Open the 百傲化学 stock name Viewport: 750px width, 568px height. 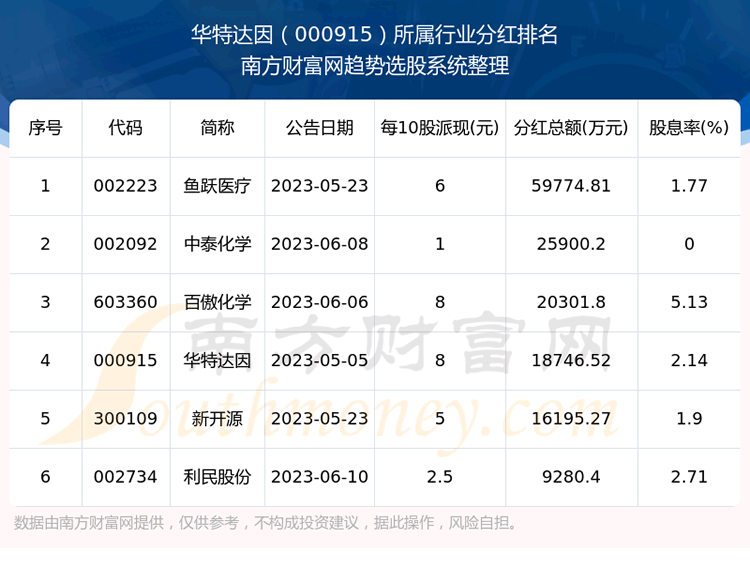coord(217,302)
